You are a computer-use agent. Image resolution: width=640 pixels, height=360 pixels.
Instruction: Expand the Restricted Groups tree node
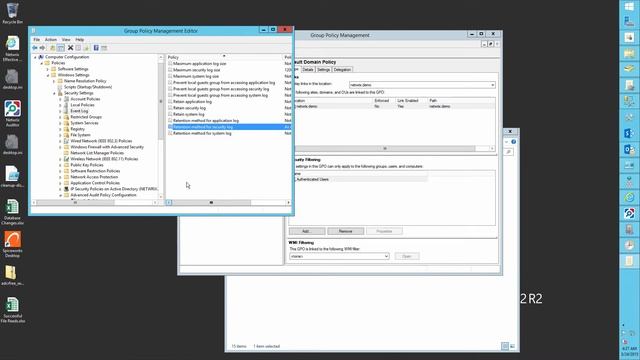coord(60,117)
